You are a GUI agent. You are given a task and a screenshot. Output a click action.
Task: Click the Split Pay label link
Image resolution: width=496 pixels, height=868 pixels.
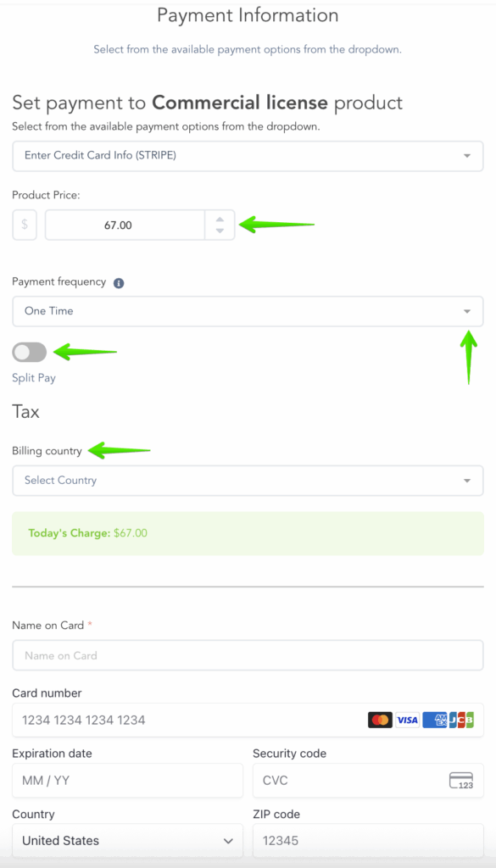pos(34,378)
